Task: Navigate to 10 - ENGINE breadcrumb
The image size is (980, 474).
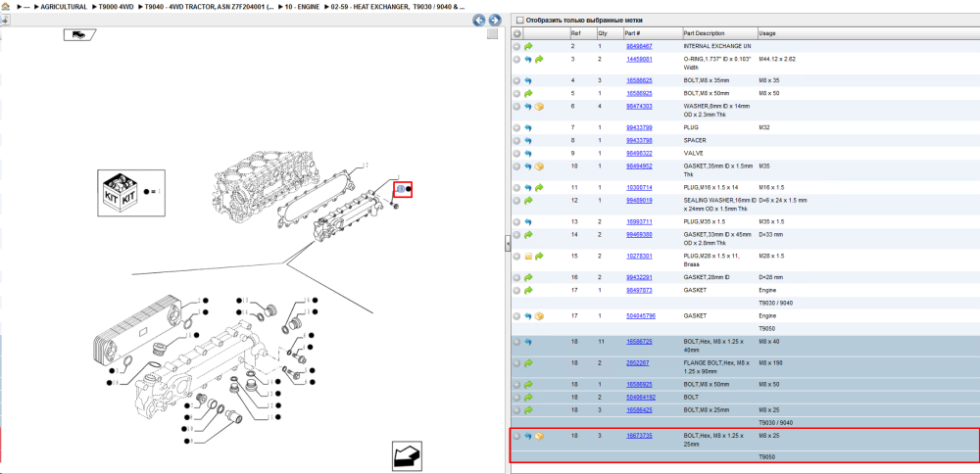Action: 303,6
